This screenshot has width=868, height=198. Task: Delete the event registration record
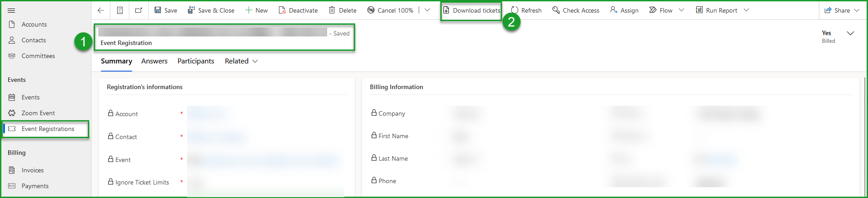click(343, 10)
